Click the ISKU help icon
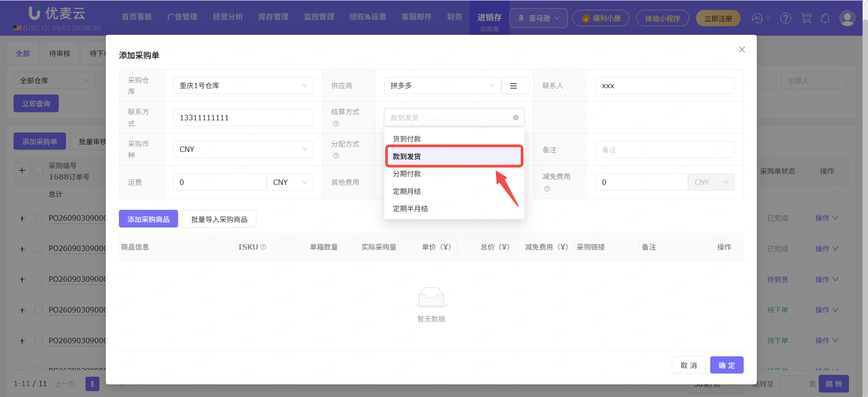Image resolution: width=868 pixels, height=397 pixels. [263, 247]
